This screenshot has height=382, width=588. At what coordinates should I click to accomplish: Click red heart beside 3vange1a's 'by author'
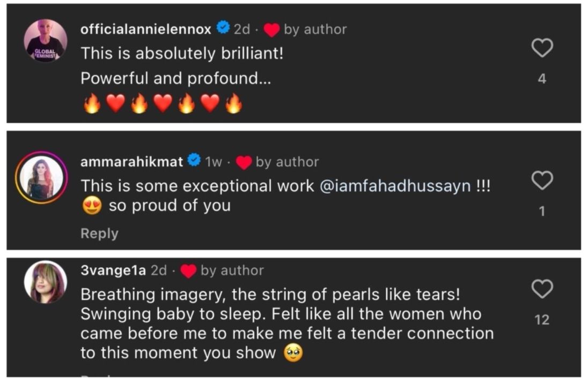[x=189, y=271]
